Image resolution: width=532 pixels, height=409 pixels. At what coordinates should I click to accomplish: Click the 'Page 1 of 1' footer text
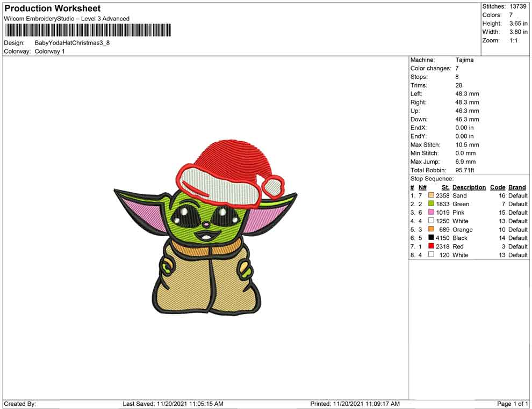pyautogui.click(x=512, y=404)
